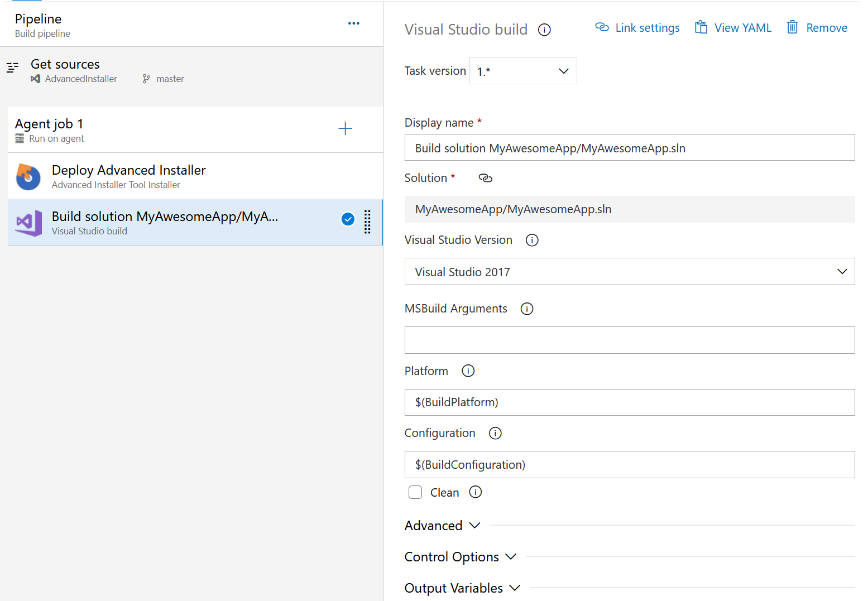This screenshot has width=868, height=601.
Task: Show info for Platform field
Action: (468, 371)
